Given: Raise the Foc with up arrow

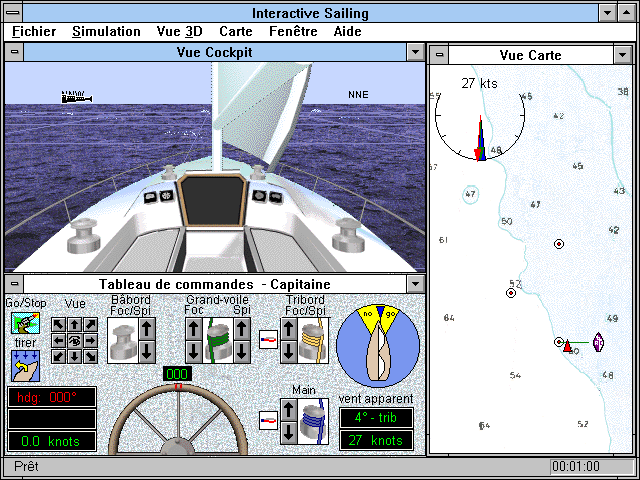Looking at the screenshot, I should (194, 329).
